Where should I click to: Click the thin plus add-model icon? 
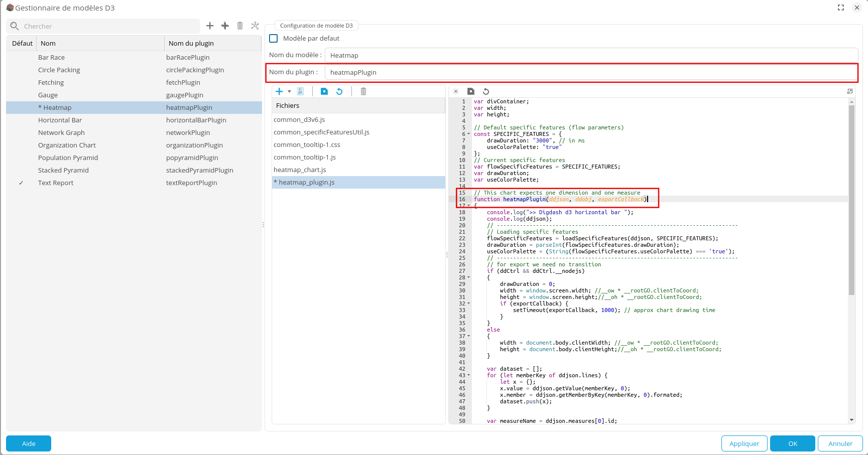[210, 26]
